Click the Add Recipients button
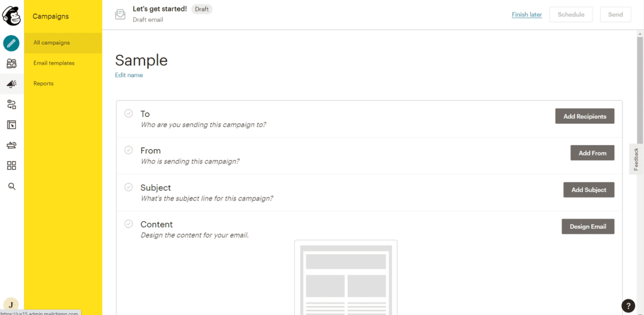This screenshot has width=644, height=315. [584, 116]
